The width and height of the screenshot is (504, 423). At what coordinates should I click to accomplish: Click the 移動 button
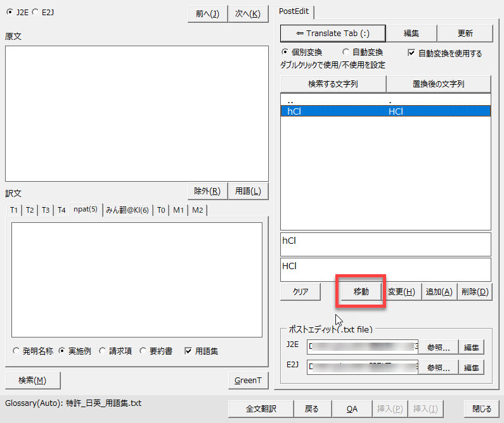pos(361,291)
